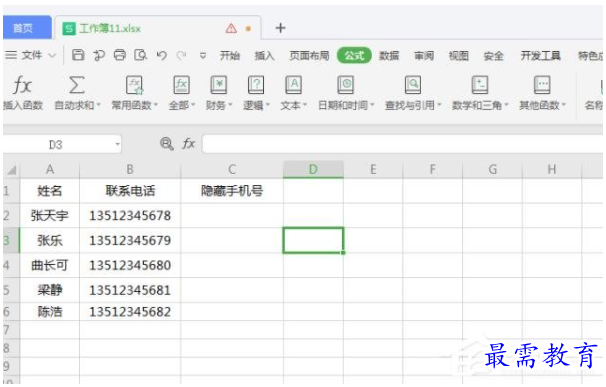Screen dimensions: 606x387
Task: Expand the 自动求和 dropdown arrow
Action: (x=99, y=105)
